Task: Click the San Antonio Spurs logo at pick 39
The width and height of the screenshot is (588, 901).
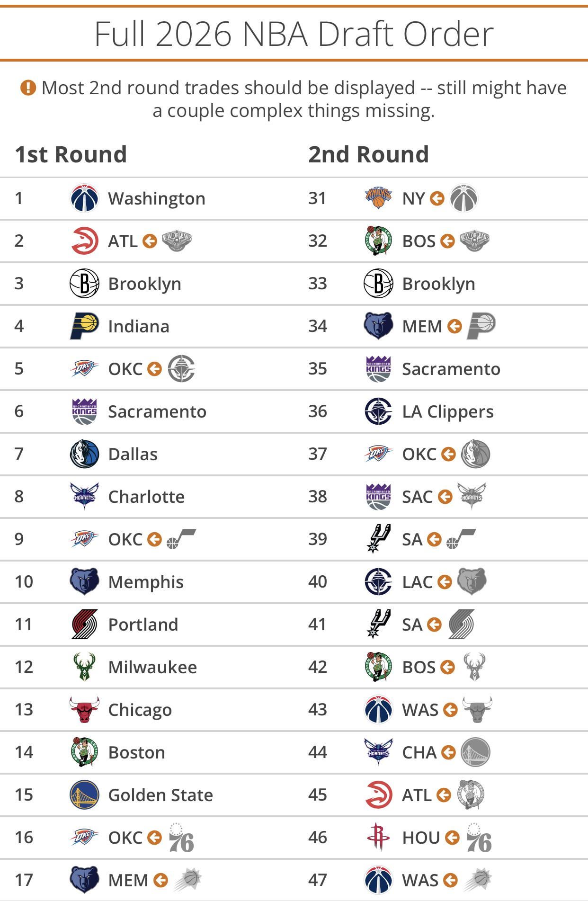Action: click(378, 539)
